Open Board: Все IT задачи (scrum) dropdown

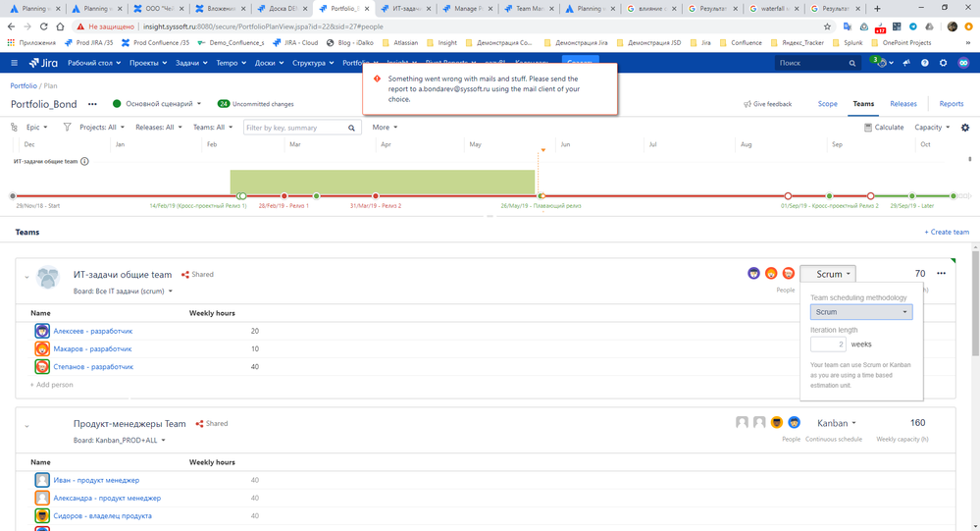pos(123,292)
